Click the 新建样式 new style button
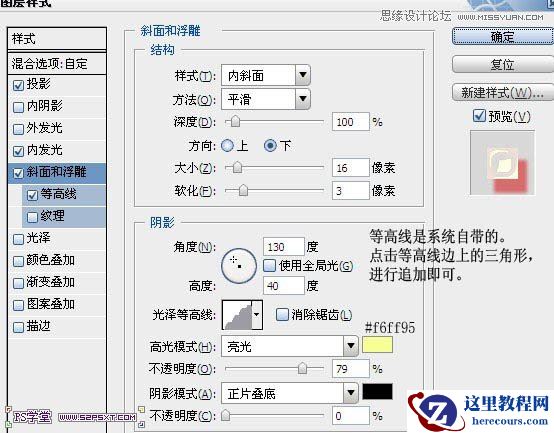554x433 pixels. point(503,93)
